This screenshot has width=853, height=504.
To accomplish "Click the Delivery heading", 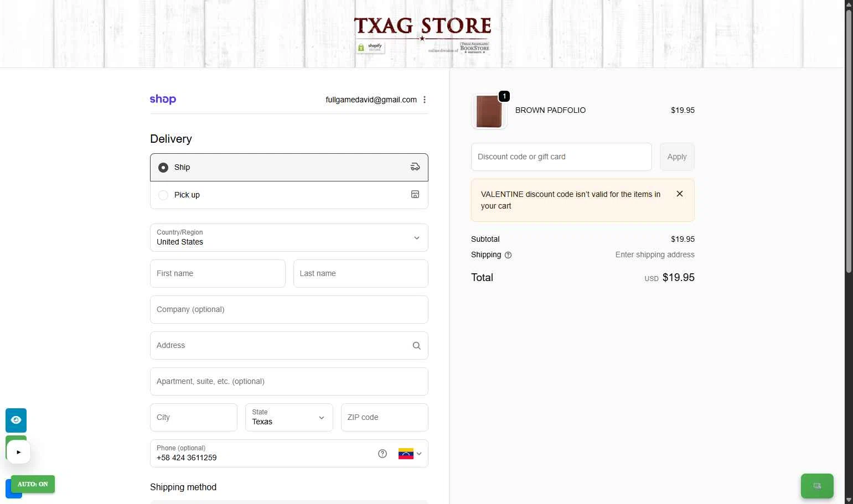I will pyautogui.click(x=171, y=139).
